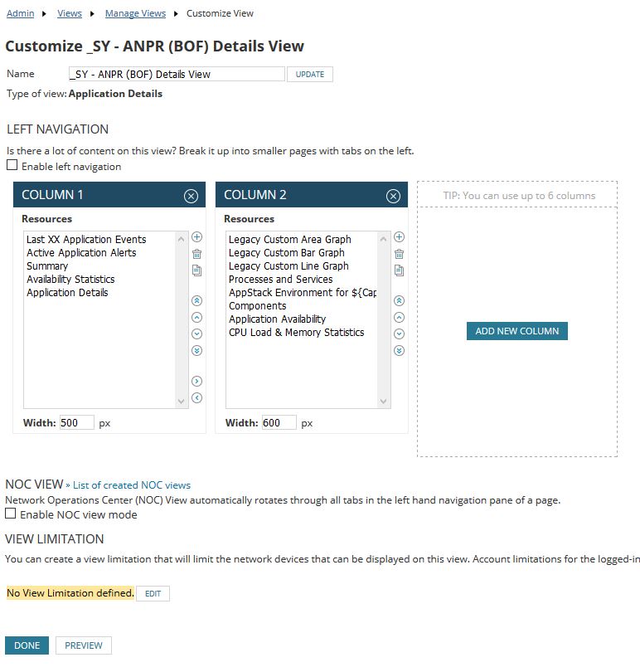
Task: Move Column 1 resource to bottom
Action: point(196,351)
